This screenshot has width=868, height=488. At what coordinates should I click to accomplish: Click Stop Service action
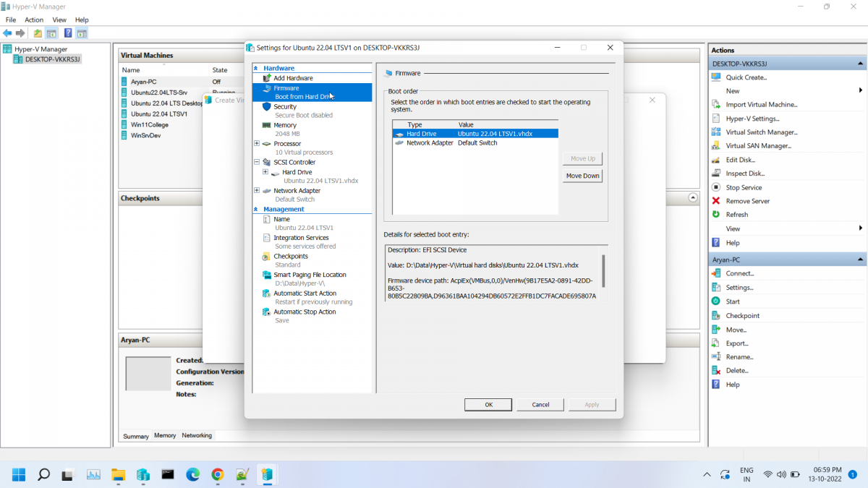pos(743,187)
